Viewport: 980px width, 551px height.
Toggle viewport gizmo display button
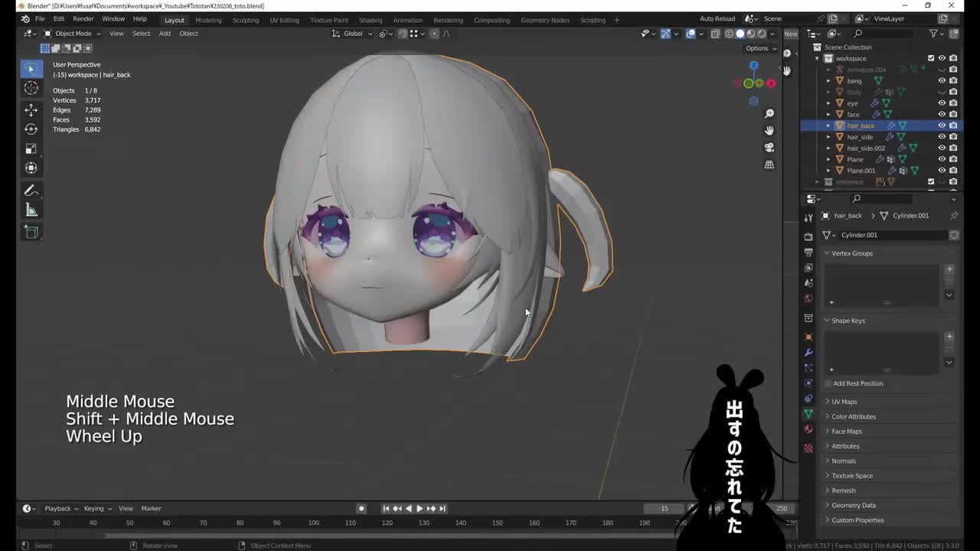point(665,34)
